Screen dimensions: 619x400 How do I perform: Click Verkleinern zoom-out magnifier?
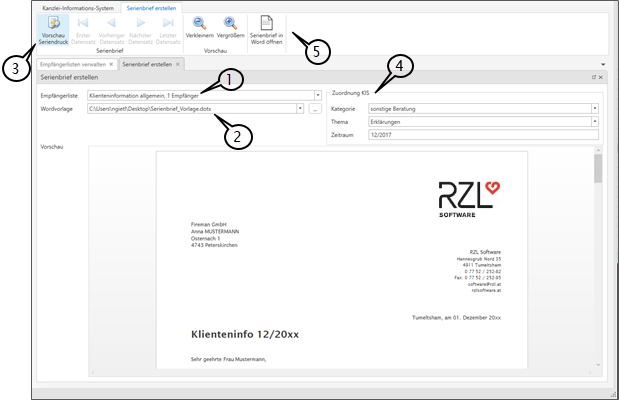[200, 24]
